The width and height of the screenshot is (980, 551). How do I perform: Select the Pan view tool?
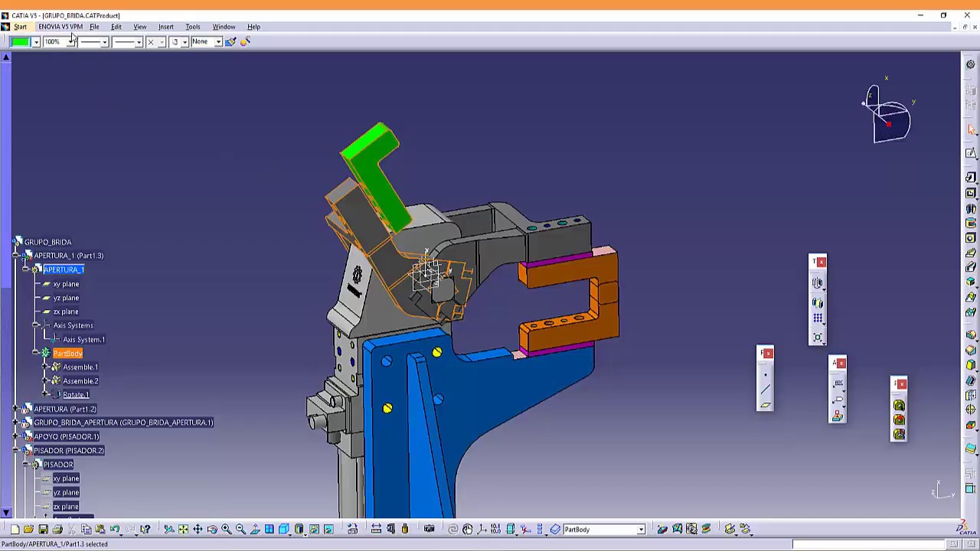click(198, 529)
